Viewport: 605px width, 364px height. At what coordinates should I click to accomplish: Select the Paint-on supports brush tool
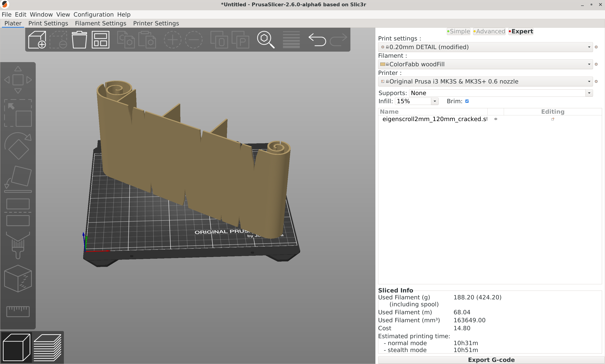coord(18,245)
